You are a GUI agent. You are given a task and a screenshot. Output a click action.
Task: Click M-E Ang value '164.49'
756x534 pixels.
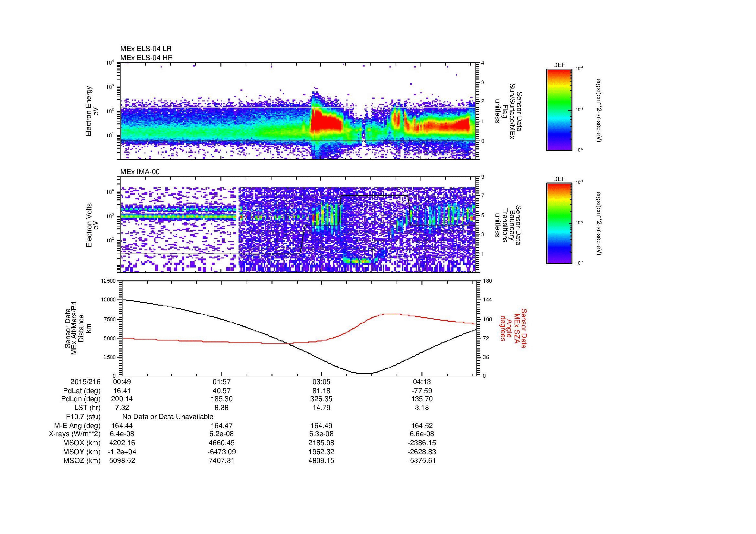(321, 426)
